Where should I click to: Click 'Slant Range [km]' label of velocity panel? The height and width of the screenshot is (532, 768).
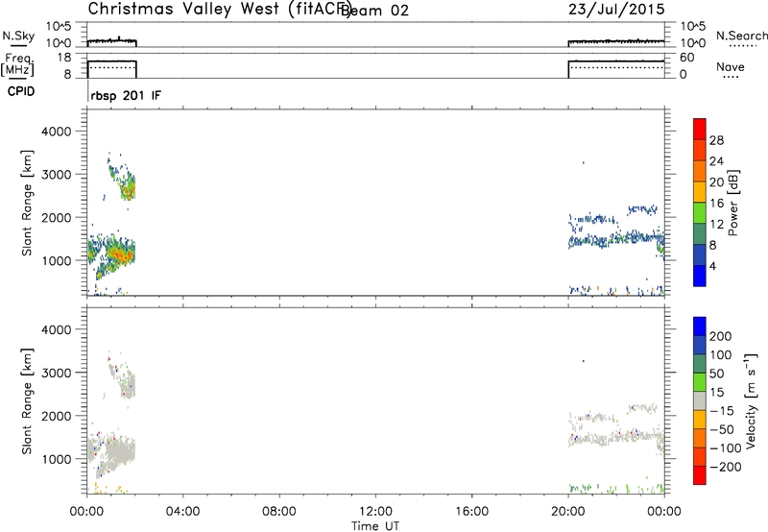pos(27,401)
